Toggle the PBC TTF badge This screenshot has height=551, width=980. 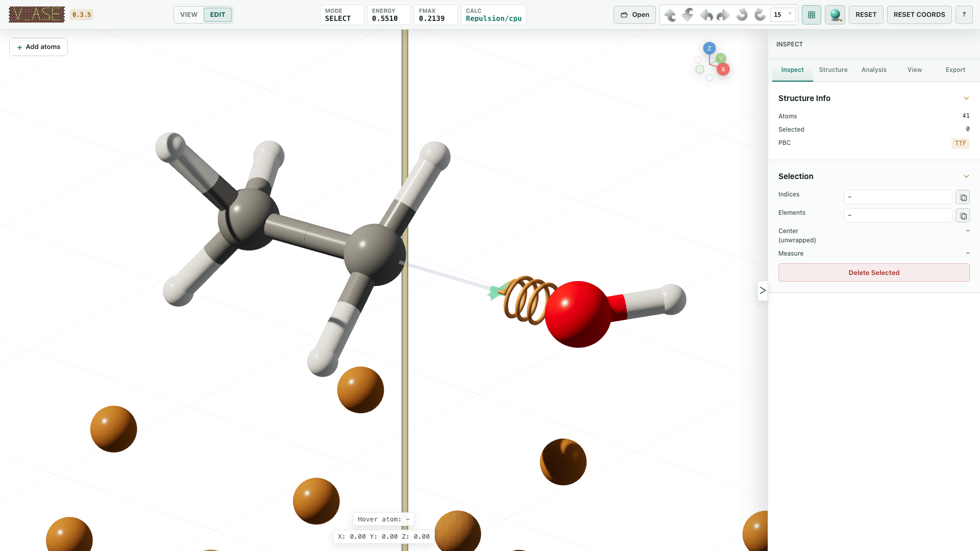point(961,143)
